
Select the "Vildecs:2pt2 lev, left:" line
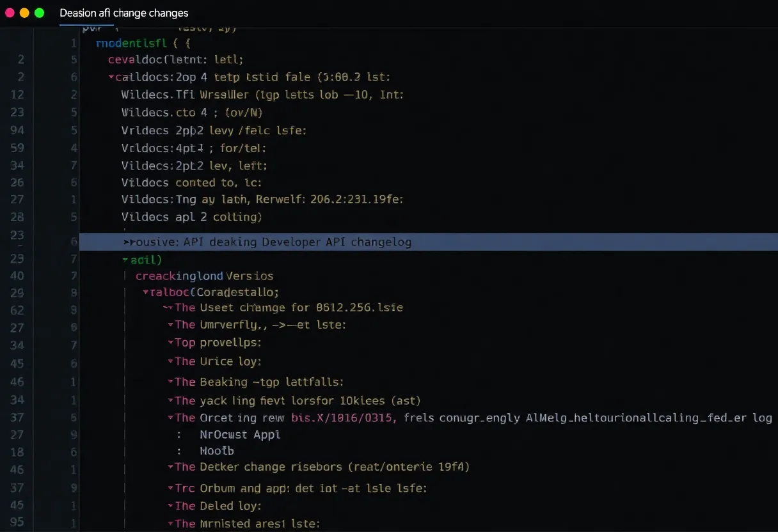[194, 166]
